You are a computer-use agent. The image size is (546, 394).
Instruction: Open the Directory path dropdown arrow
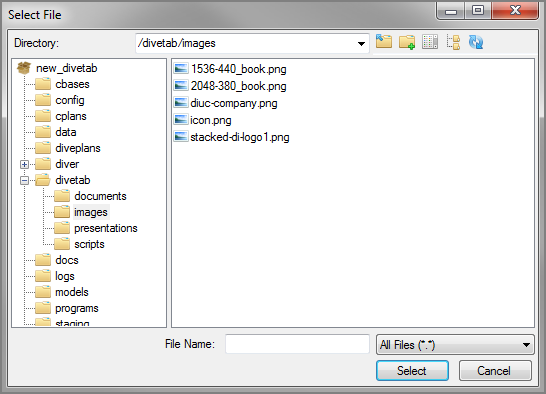click(x=361, y=44)
